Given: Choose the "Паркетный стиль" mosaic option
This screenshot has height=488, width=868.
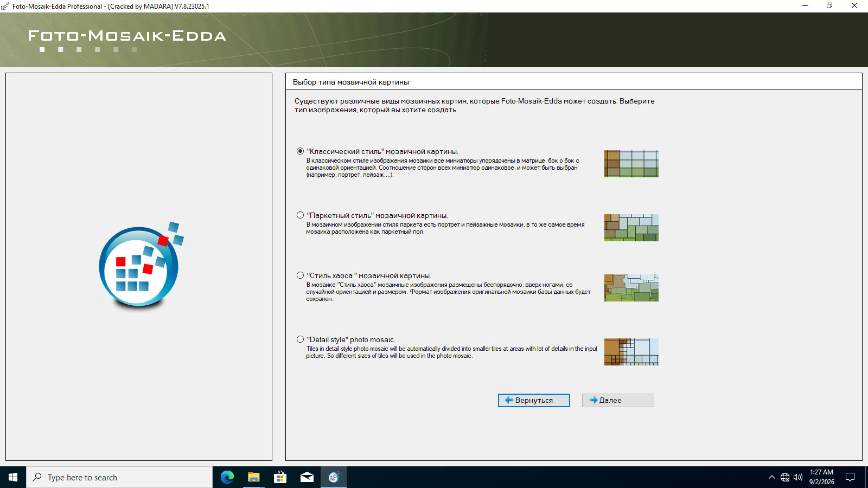Looking at the screenshot, I should [x=300, y=215].
